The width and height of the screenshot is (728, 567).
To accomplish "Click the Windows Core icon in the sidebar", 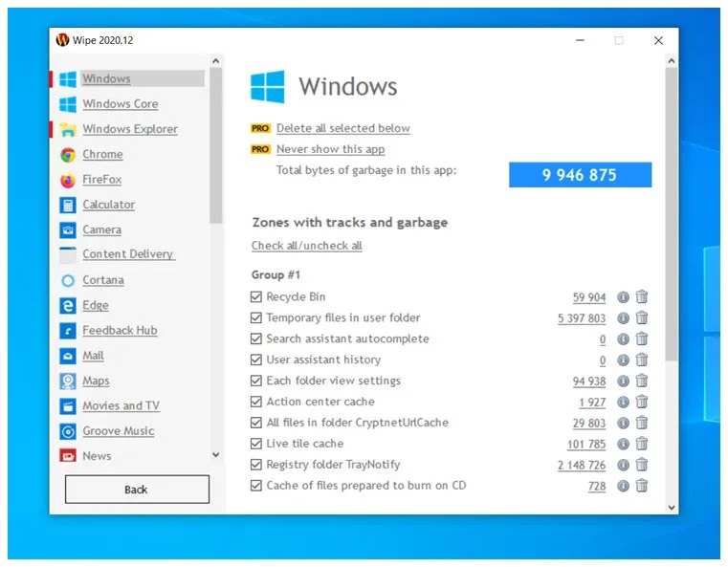I will [x=68, y=104].
